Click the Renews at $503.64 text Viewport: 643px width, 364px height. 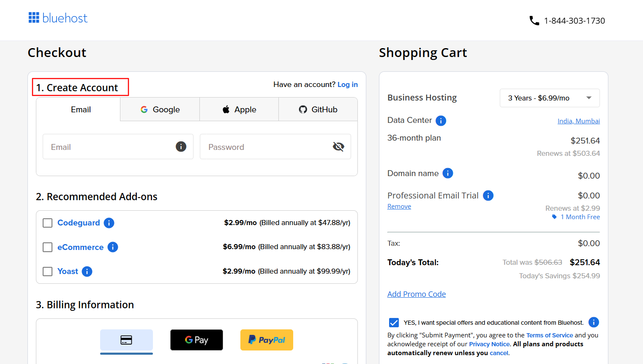568,153
